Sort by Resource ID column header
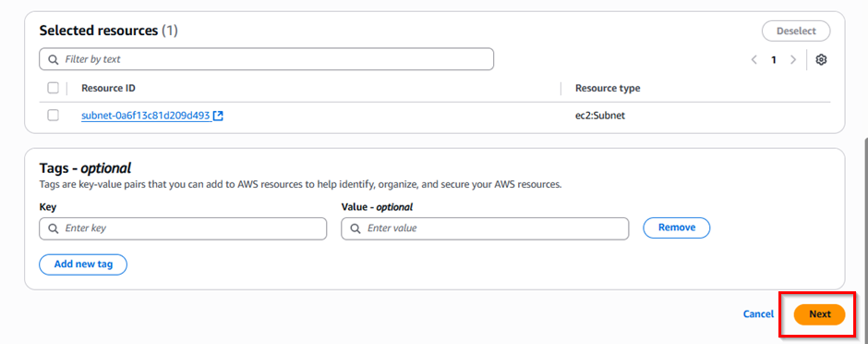 tap(109, 88)
